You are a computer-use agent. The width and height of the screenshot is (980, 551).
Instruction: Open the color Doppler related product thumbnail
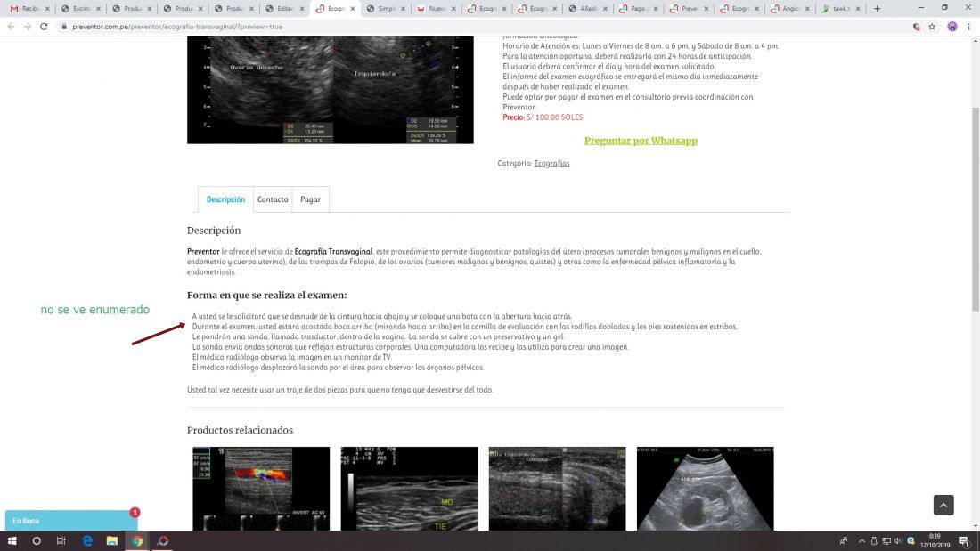[x=261, y=489]
